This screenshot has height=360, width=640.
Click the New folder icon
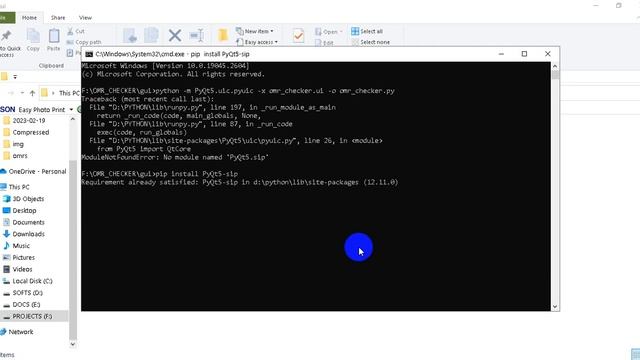pos(223,36)
